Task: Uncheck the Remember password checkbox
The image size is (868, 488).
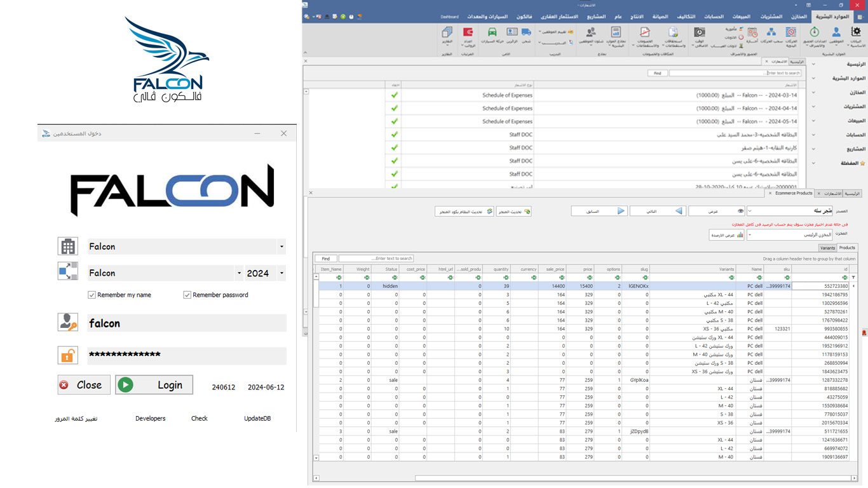Action: pyautogui.click(x=187, y=295)
